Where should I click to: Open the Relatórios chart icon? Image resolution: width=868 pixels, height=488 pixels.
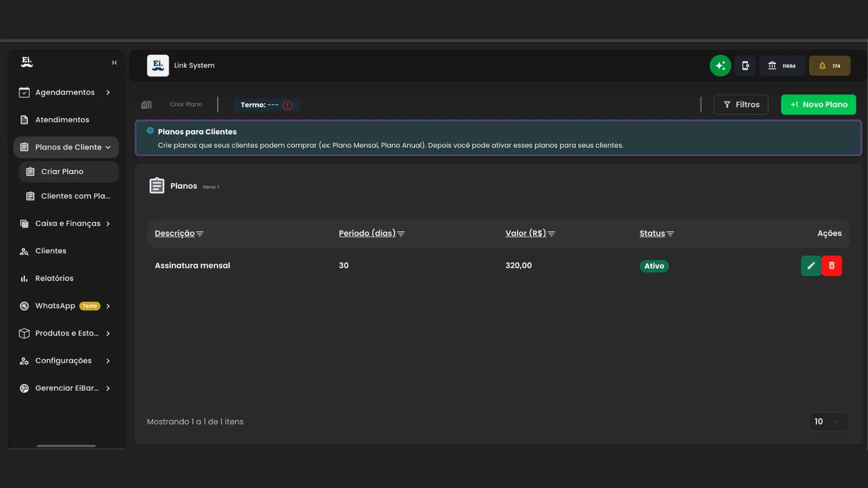pos(24,278)
